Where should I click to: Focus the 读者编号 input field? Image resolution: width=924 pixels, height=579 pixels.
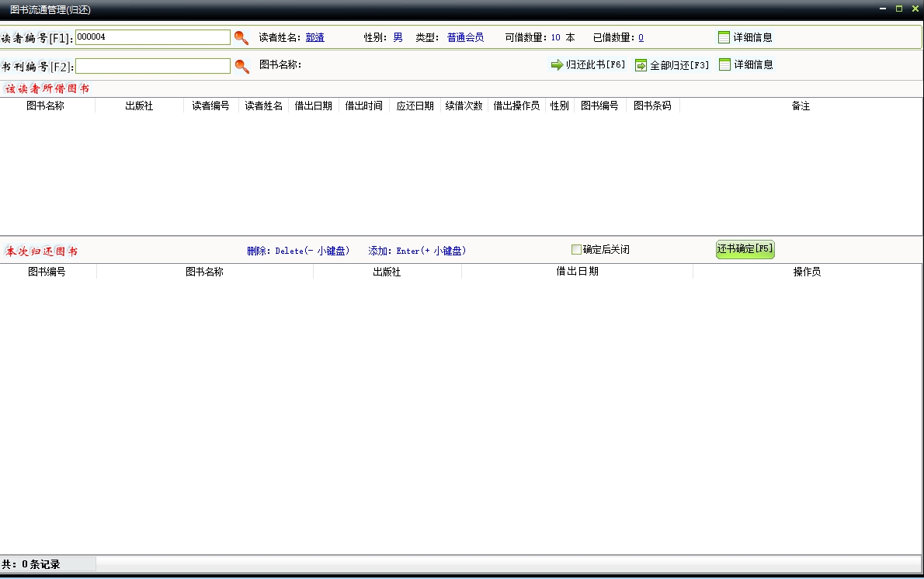click(152, 37)
